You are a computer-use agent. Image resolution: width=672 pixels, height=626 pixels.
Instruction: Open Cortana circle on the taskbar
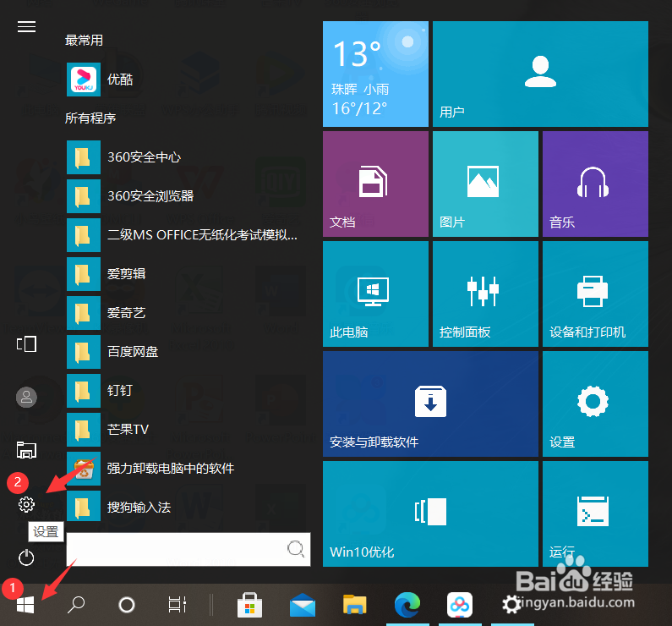(x=127, y=605)
